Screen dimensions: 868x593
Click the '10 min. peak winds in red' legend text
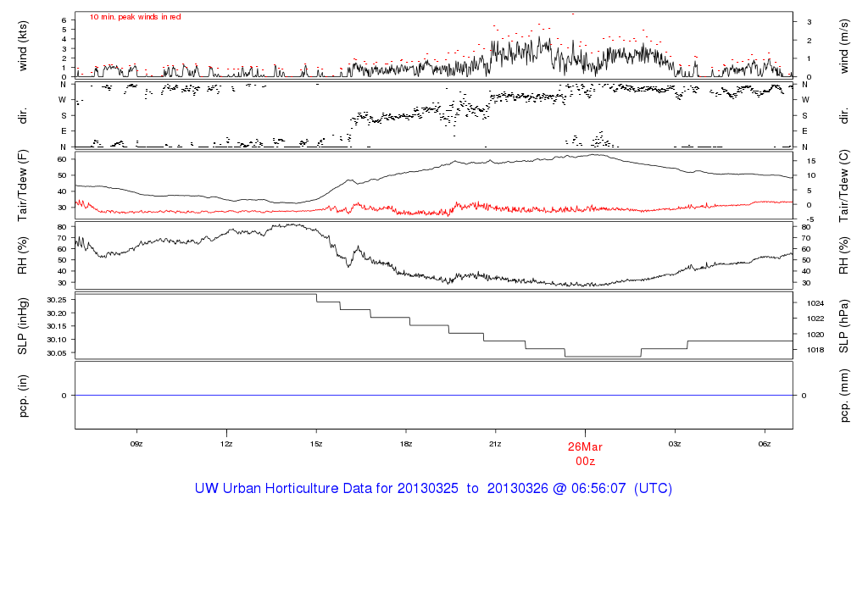point(135,17)
